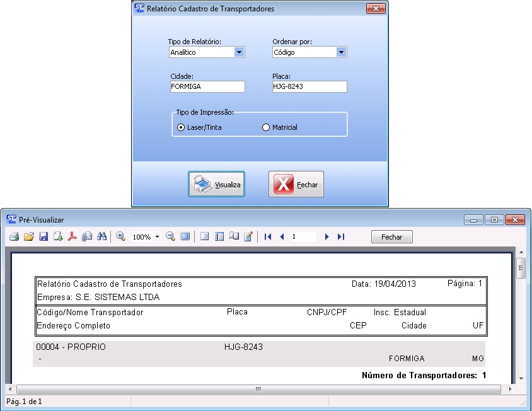Expand the 100% zoom level dropdown
The width and height of the screenshot is (532, 411).
[157, 238]
